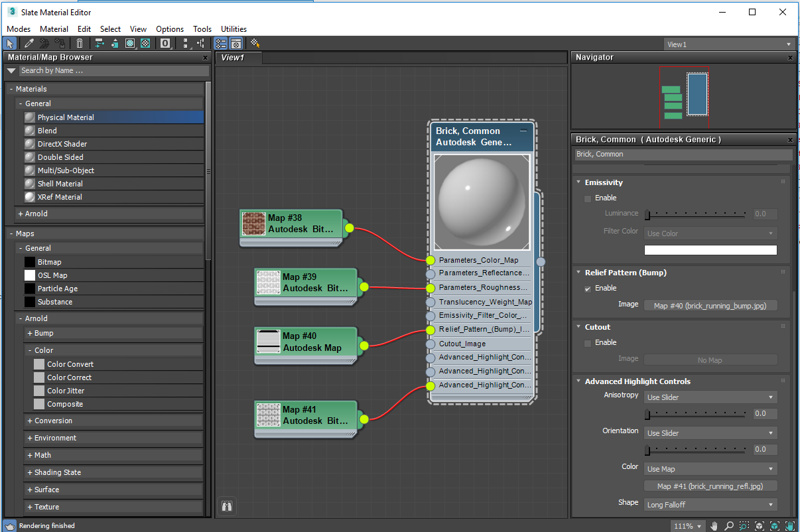Click Cutout_Image input socket

tap(431, 344)
